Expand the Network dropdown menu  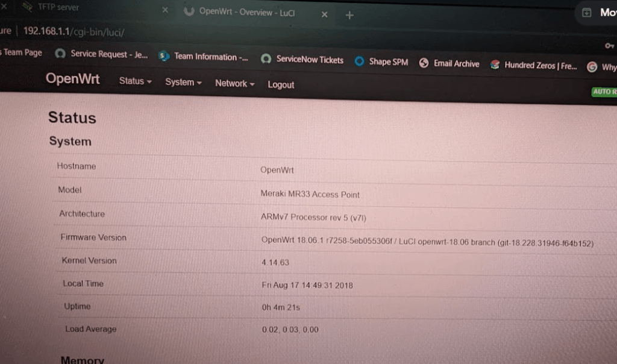pyautogui.click(x=234, y=83)
